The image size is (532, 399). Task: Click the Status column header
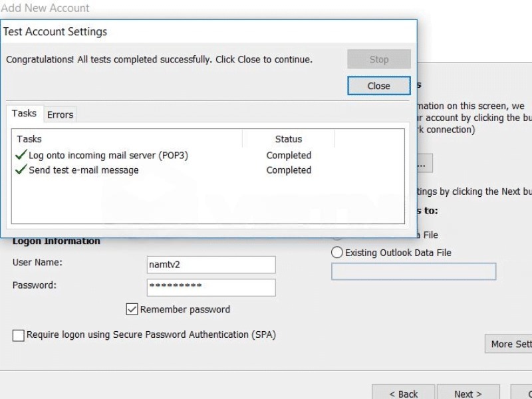tap(288, 139)
